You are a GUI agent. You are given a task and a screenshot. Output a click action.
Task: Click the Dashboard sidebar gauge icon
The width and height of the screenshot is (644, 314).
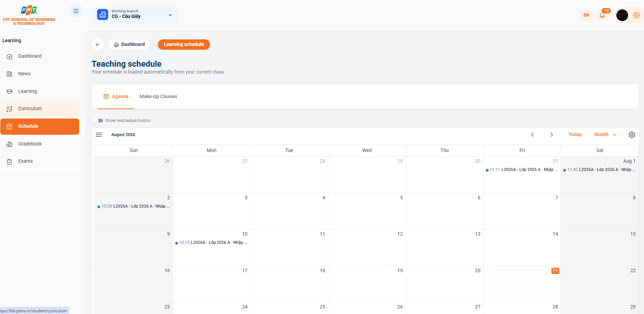[9, 57]
